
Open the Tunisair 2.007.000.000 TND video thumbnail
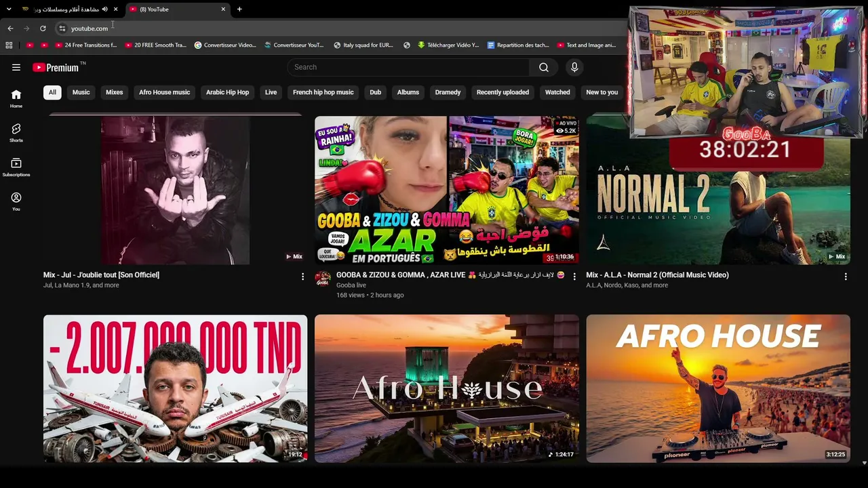click(x=175, y=388)
